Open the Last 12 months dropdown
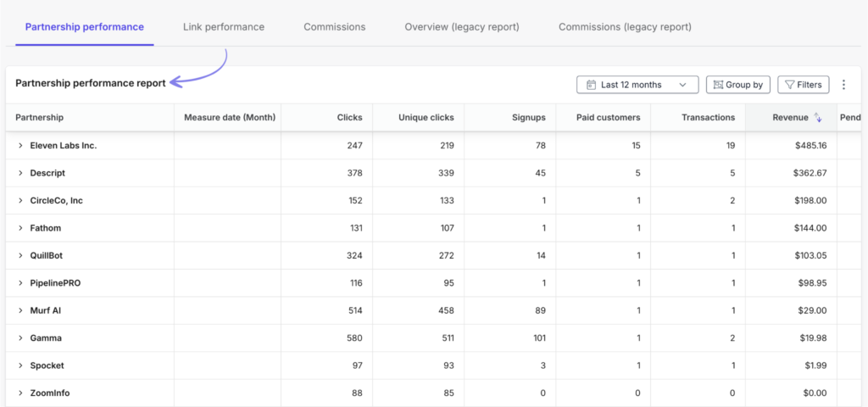The height and width of the screenshot is (407, 868). pyautogui.click(x=637, y=85)
